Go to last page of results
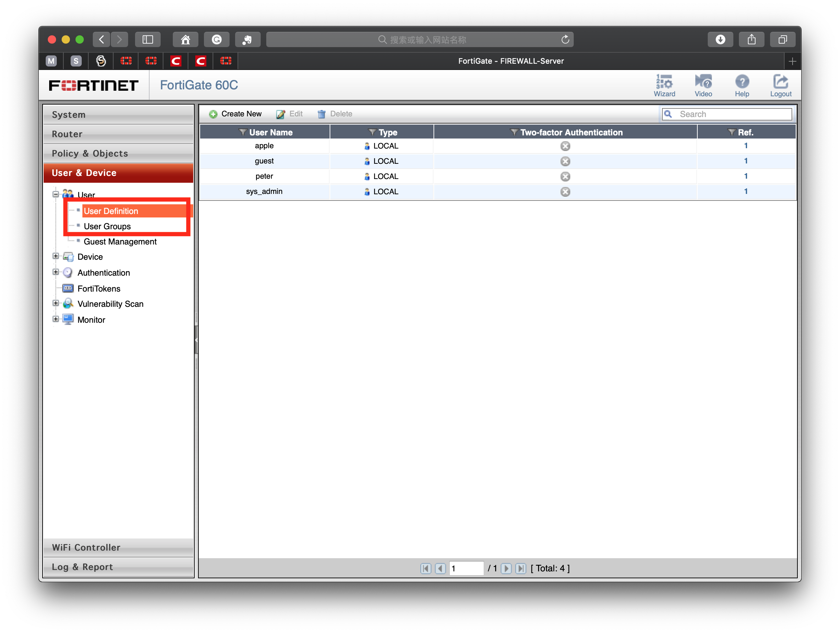The image size is (840, 633). 521,568
